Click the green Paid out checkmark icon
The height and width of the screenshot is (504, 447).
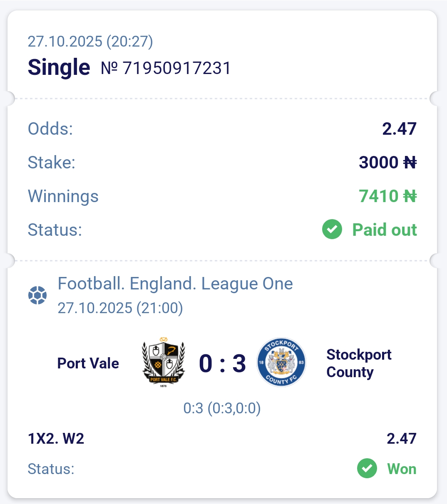click(x=332, y=230)
